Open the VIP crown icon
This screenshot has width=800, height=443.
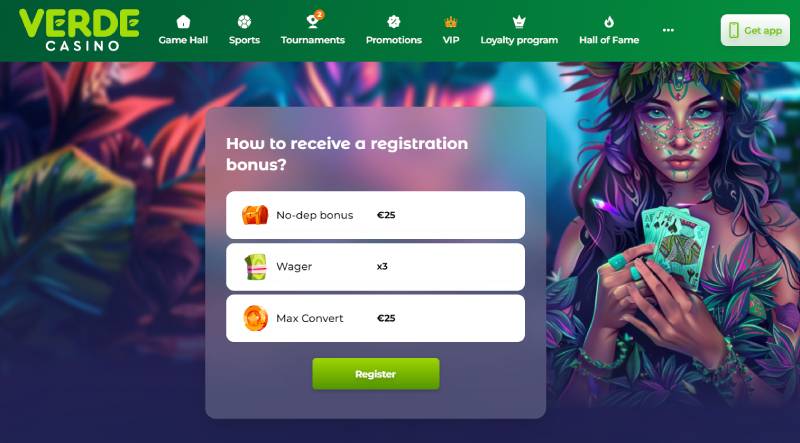coord(451,22)
